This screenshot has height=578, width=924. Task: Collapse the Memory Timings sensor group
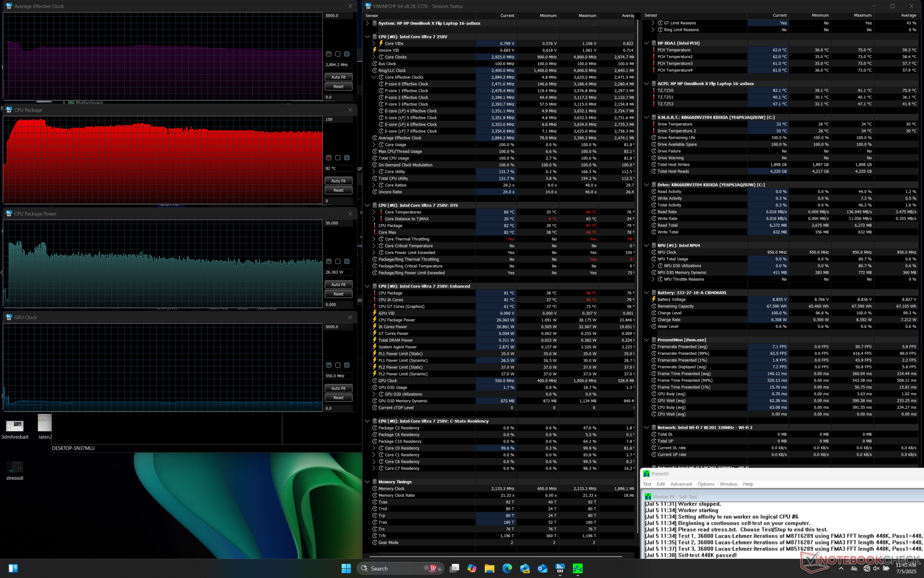(x=367, y=482)
